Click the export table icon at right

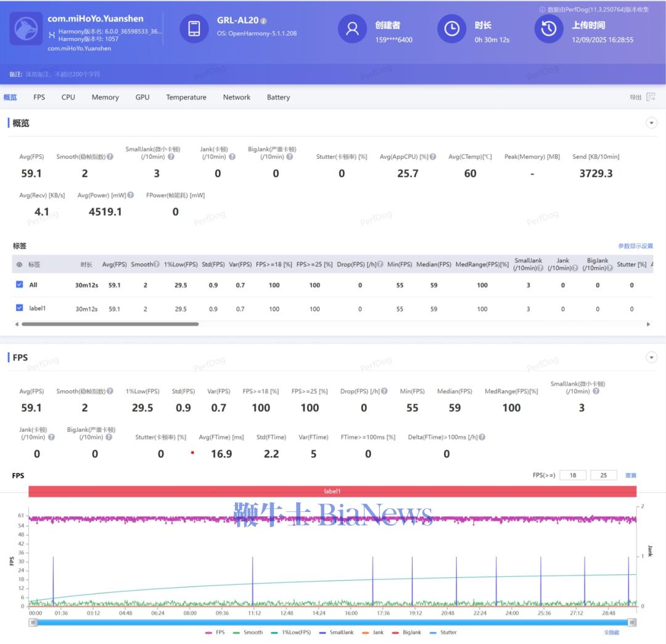coord(651,97)
